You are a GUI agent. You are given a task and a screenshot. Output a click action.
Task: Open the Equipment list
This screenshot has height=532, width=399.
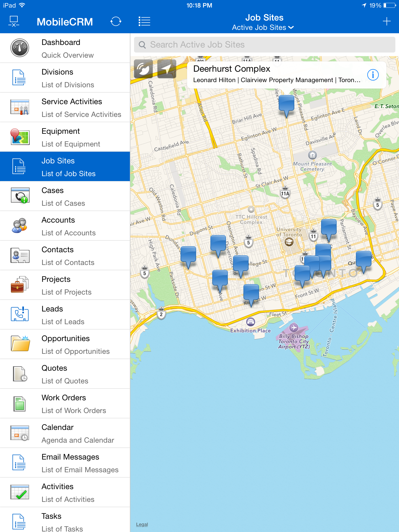65,137
